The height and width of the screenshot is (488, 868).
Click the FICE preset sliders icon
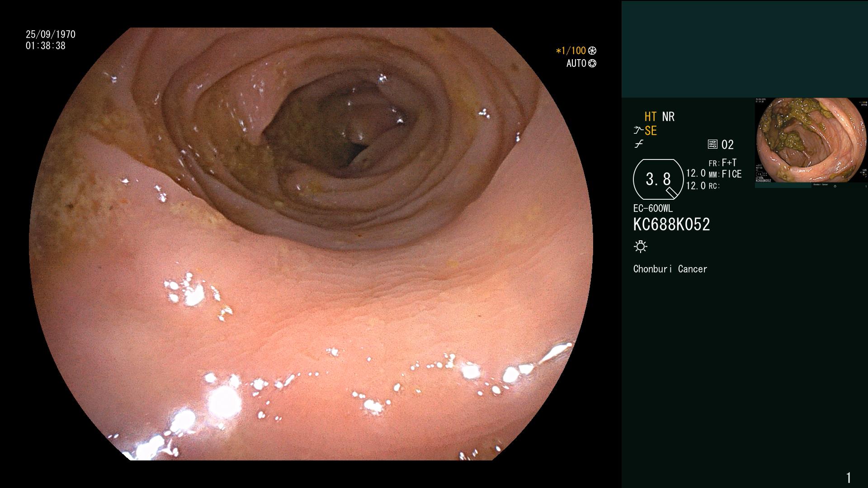[x=712, y=145]
